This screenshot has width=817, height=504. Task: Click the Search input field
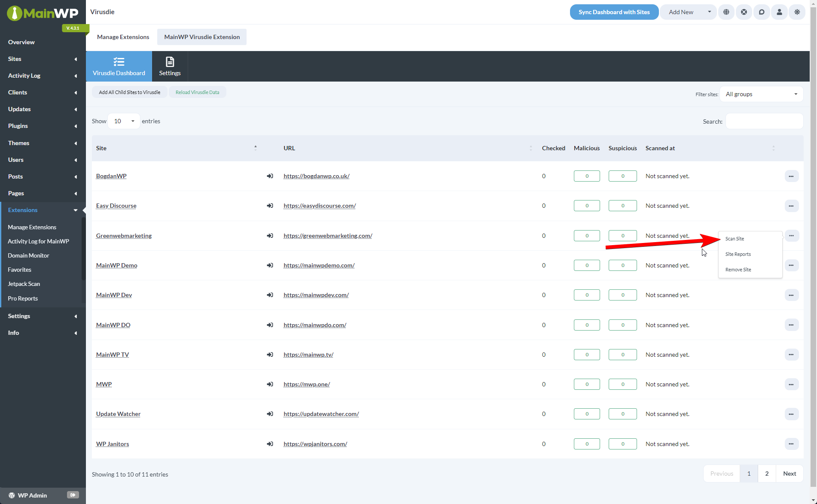tap(764, 121)
